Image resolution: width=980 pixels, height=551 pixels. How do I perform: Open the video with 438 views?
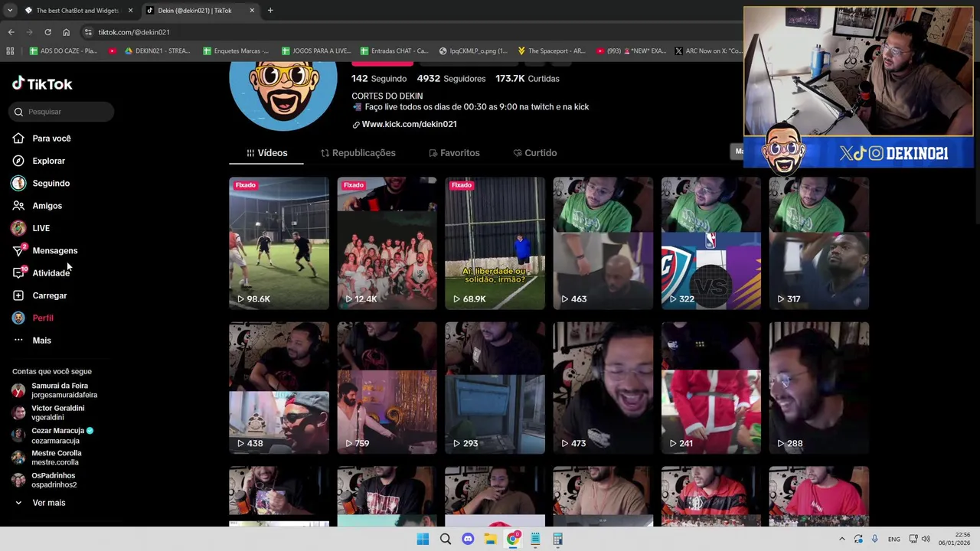pos(279,388)
